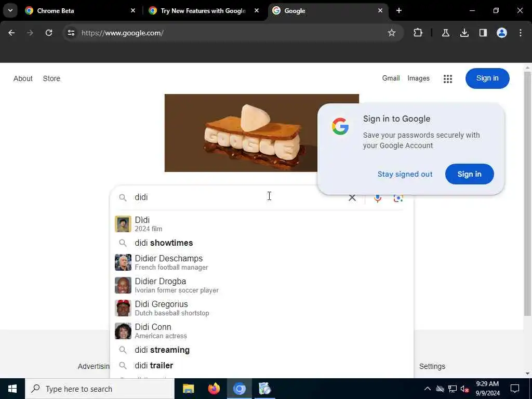Pick the Didi Conn suggestion

point(262,331)
